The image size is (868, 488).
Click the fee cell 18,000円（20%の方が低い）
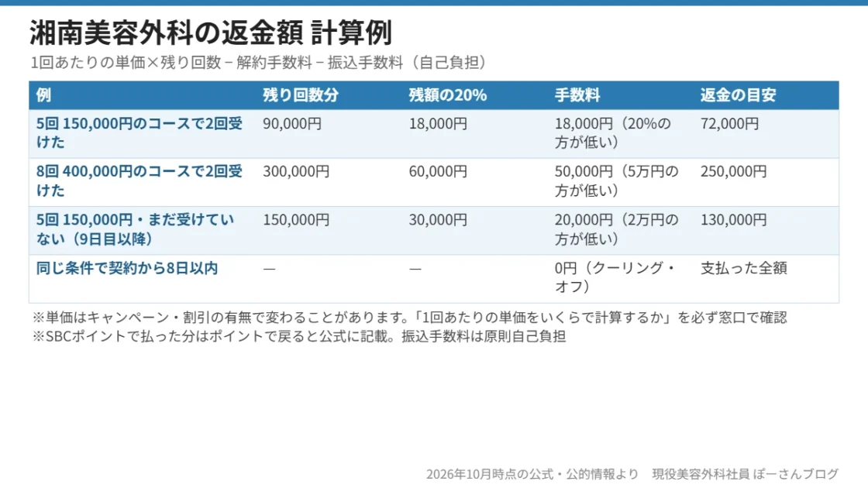613,132
